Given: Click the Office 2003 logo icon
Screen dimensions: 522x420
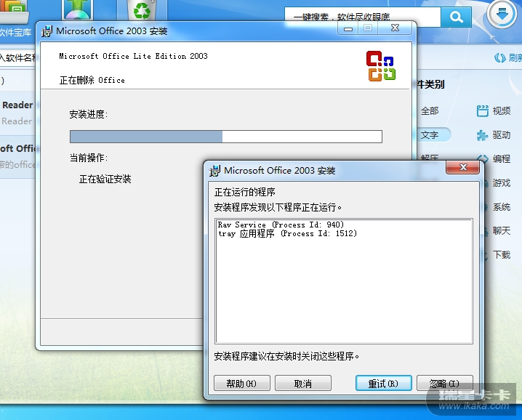Looking at the screenshot, I should pyautogui.click(x=381, y=65).
